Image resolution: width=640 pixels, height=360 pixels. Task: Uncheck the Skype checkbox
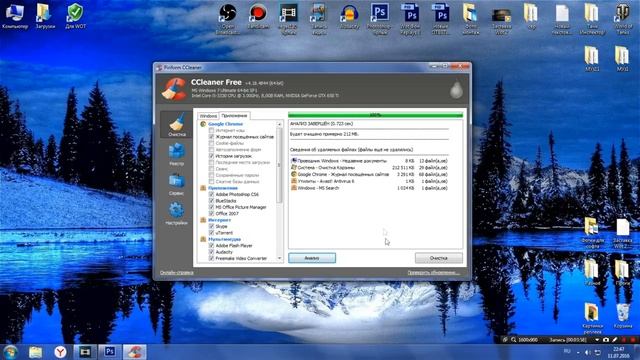(x=211, y=227)
